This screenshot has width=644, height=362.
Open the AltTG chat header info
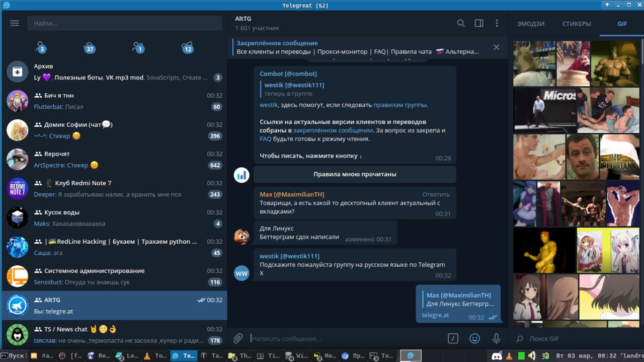[x=257, y=23]
